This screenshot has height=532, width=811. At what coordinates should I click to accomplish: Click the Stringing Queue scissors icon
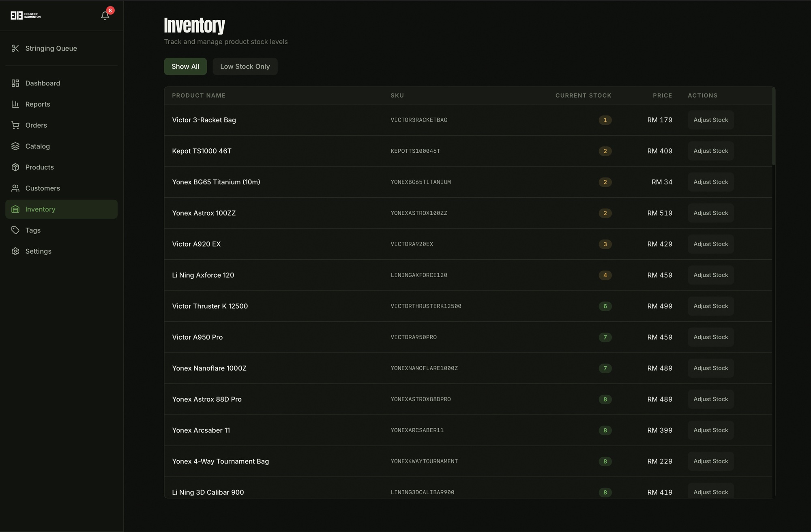click(x=15, y=48)
